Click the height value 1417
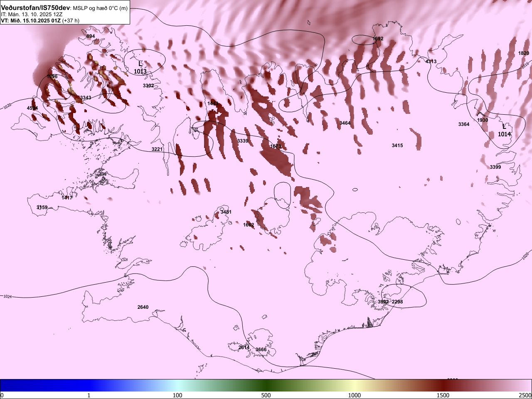 [67, 198]
